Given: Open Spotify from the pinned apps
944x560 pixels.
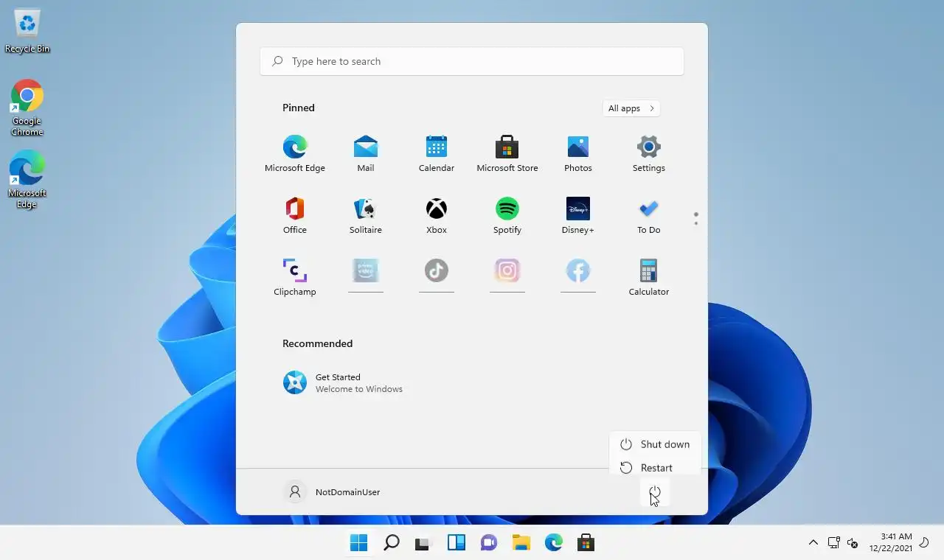Looking at the screenshot, I should tap(507, 216).
